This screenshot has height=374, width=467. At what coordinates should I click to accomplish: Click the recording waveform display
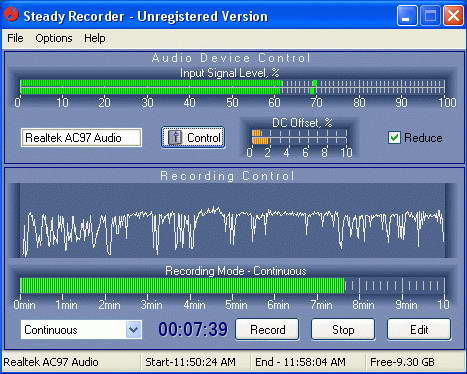[232, 220]
